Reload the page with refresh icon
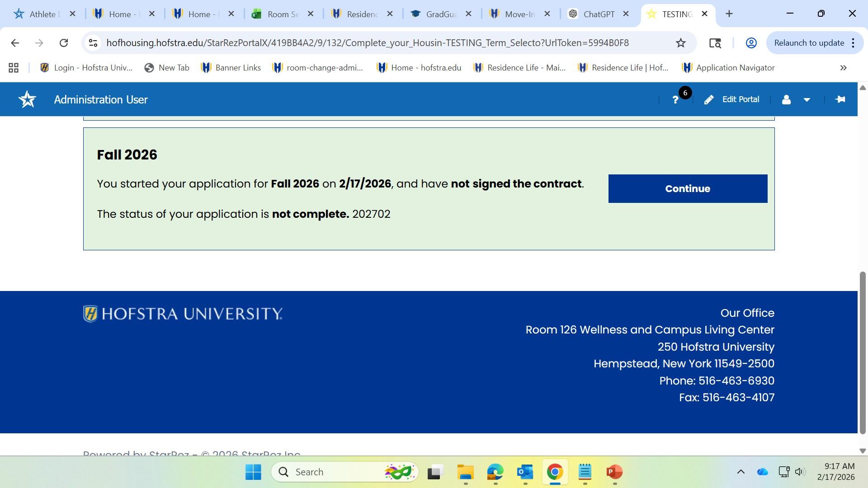Screen dimensions: 868x488 point(64,43)
